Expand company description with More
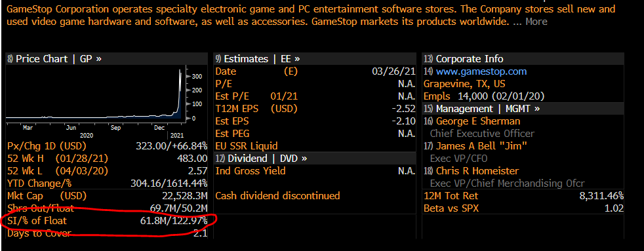644x251 pixels. tap(536, 22)
